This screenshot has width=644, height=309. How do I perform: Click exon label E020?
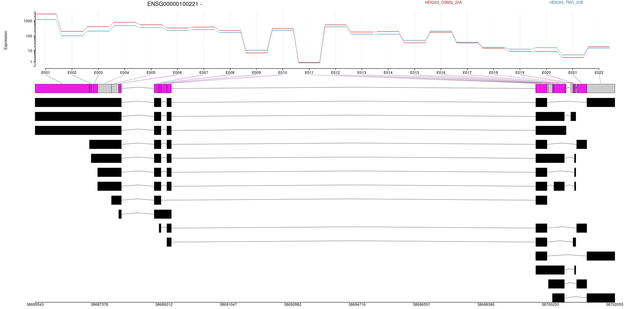(546, 73)
